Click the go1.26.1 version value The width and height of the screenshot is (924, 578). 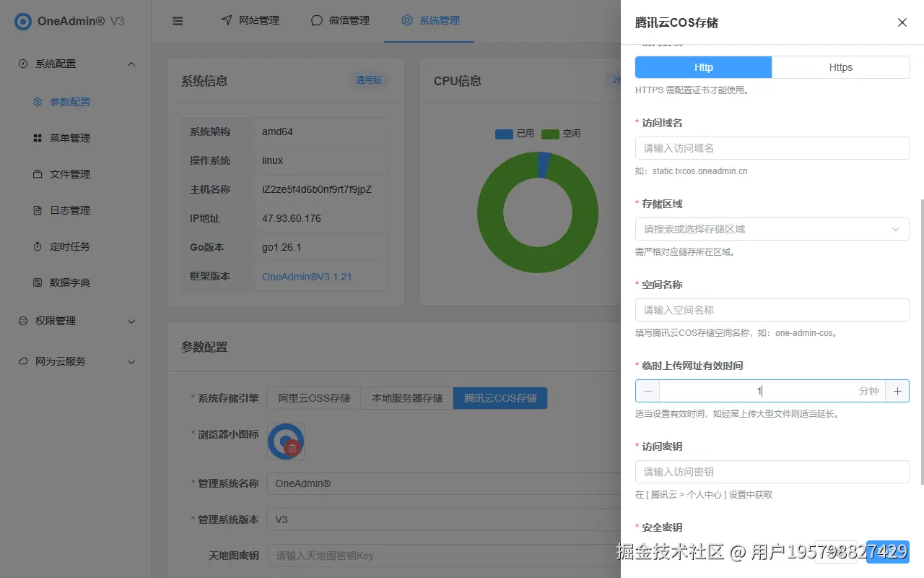click(282, 248)
